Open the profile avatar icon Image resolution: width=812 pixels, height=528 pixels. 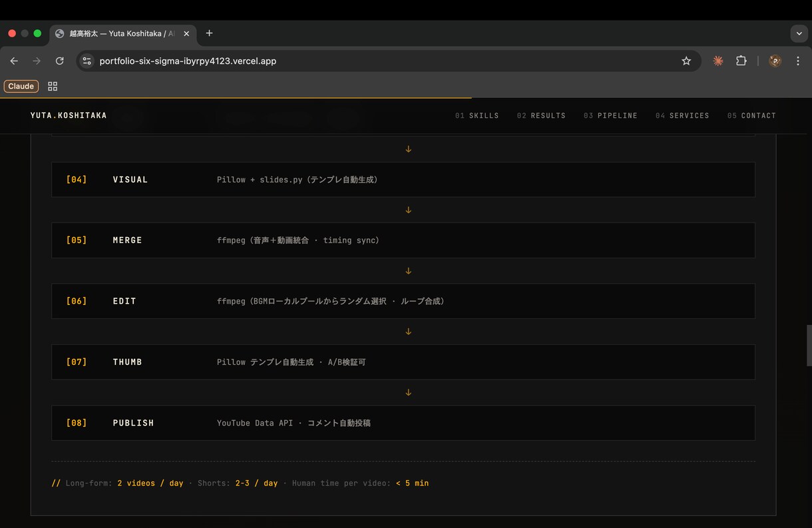(x=775, y=61)
